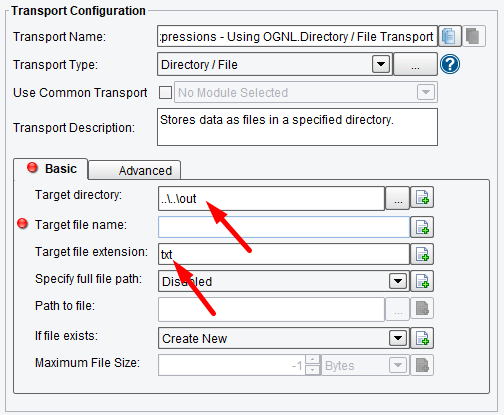This screenshot has height=415, width=504.
Task: Click insert variable icon for Specify full file path
Action: (422, 281)
